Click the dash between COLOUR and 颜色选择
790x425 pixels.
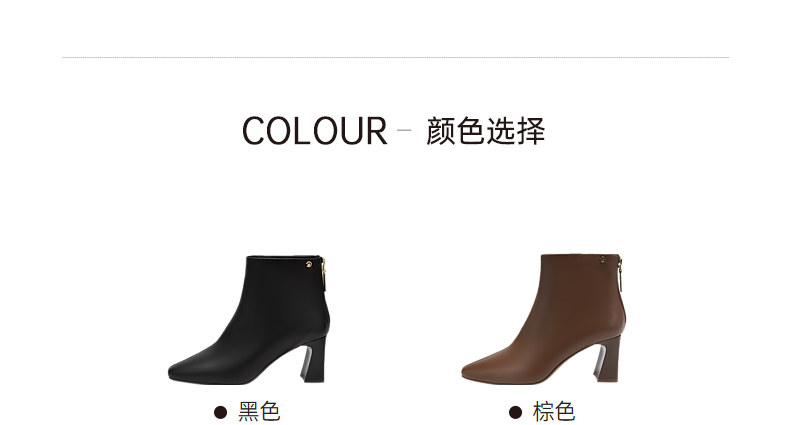coord(404,130)
